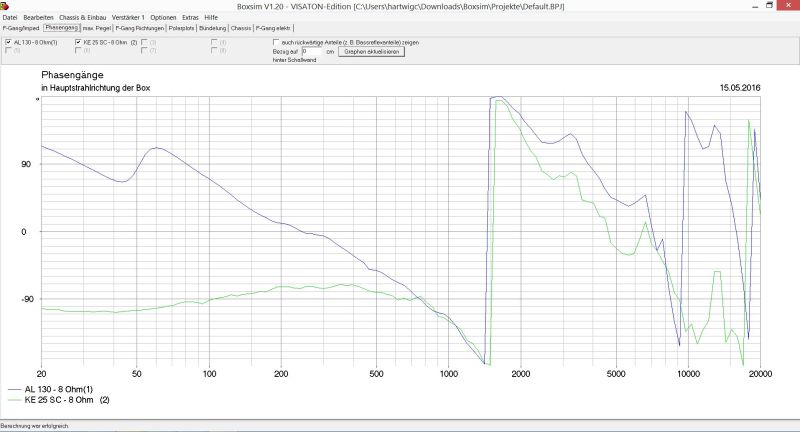Toggle the AL 130 - 8 Ohm(1) checkbox

[x=9, y=43]
